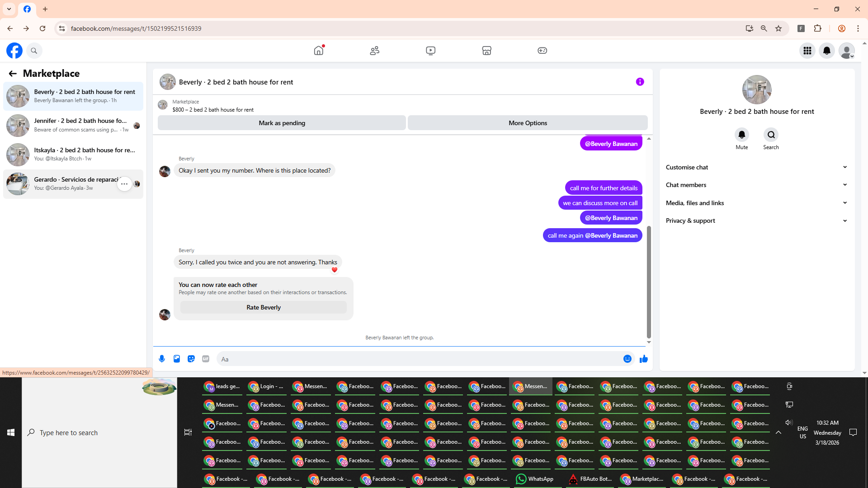This screenshot has height=488, width=868.
Task: Send a thumbs-up like
Action: pyautogui.click(x=644, y=359)
